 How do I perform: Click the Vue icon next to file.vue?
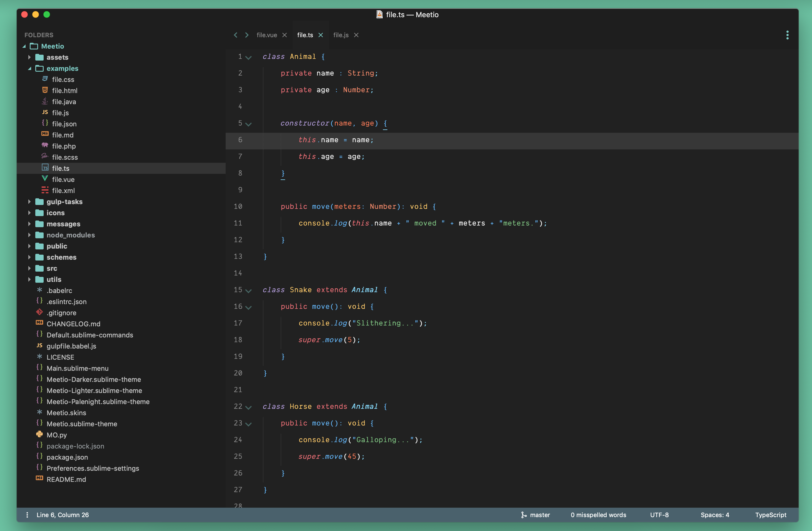[45, 179]
